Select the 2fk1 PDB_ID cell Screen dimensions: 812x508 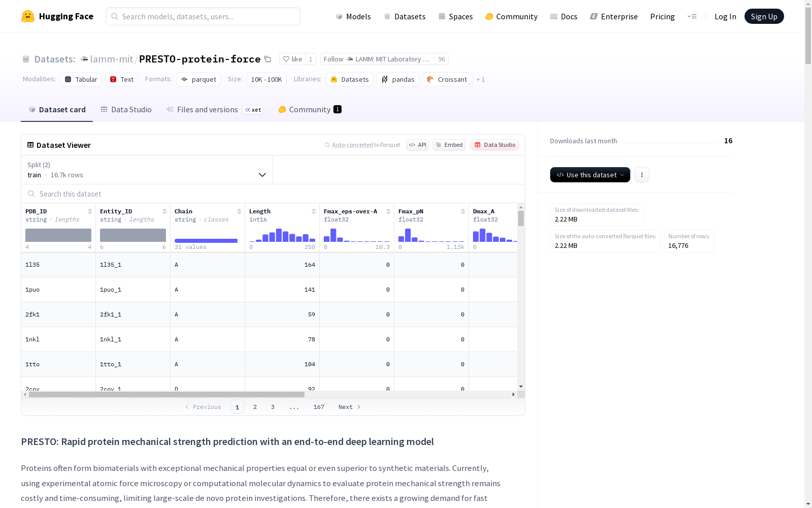(x=58, y=314)
